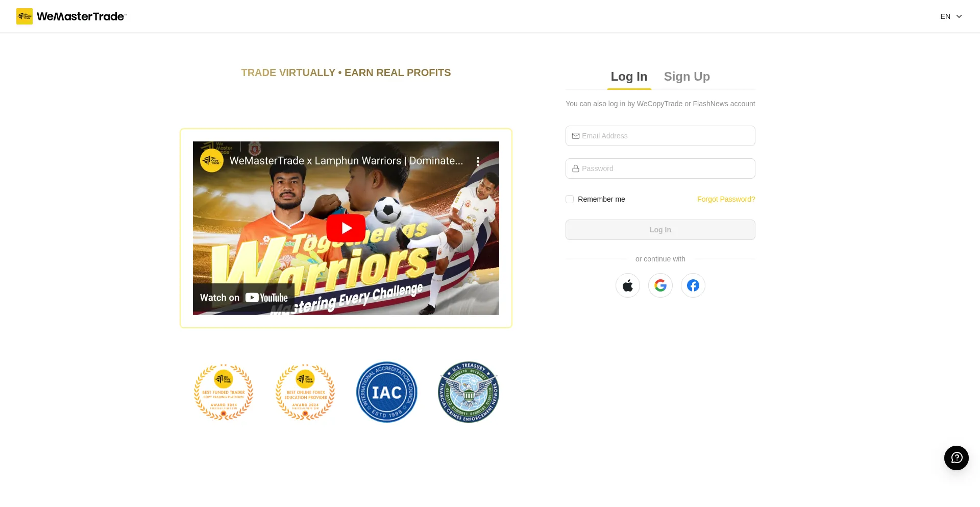
Task: Expand the EN language dropdown
Action: (x=951, y=16)
